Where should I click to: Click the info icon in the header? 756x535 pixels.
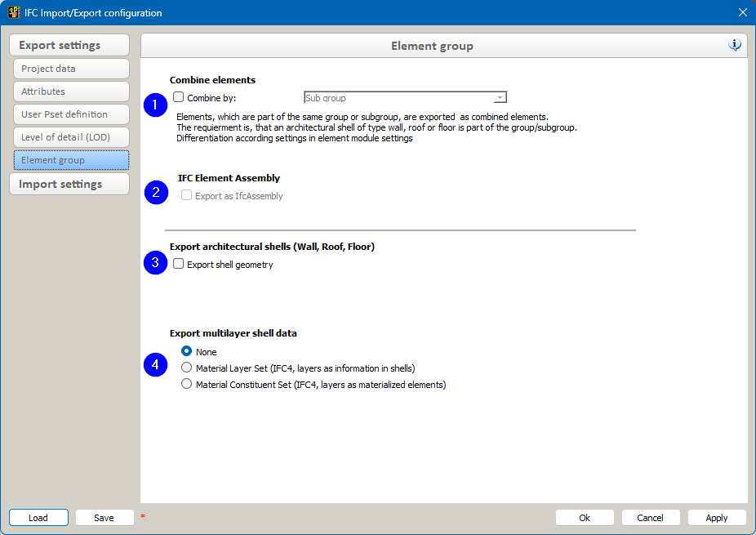tap(735, 45)
